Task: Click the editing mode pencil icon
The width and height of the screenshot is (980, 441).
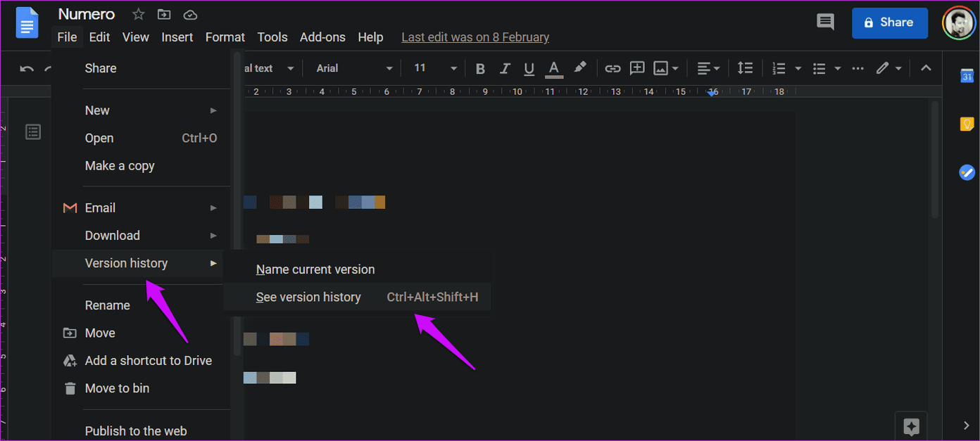Action: (882, 68)
